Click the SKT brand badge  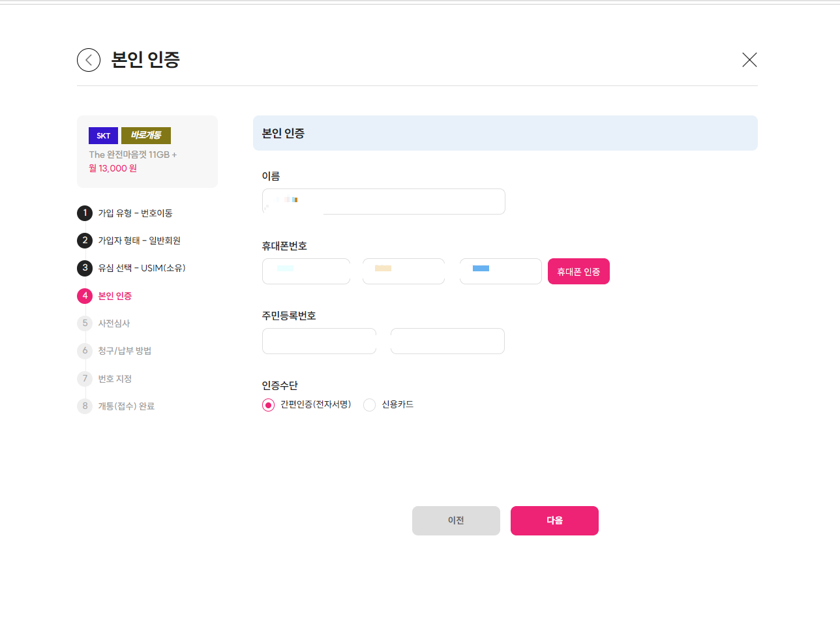pyautogui.click(x=103, y=135)
